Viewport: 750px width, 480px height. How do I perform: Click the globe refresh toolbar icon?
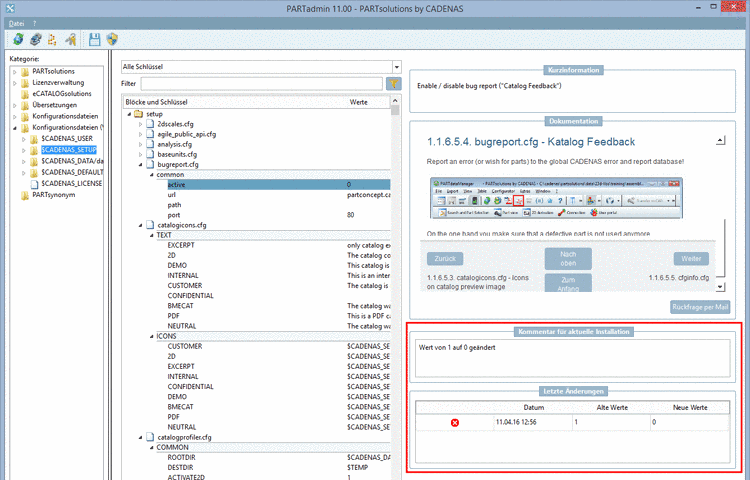pos(18,39)
